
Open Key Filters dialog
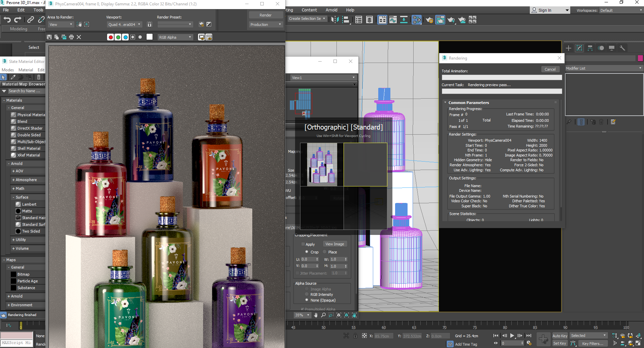(593, 343)
